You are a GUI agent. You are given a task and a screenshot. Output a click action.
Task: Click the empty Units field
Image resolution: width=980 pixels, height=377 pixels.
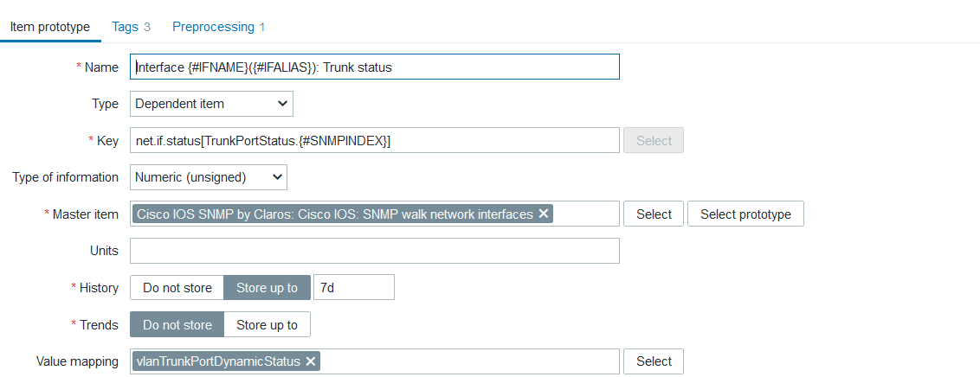click(x=375, y=251)
